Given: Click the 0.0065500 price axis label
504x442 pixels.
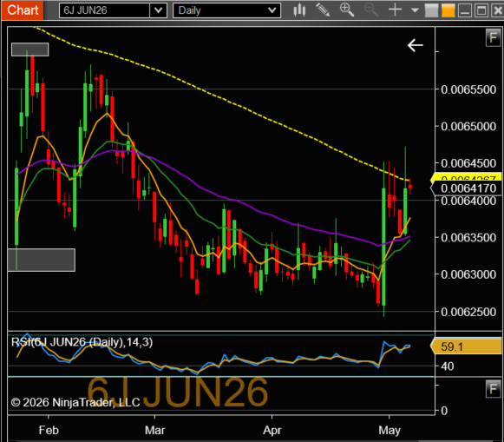Looking at the screenshot, I should [x=468, y=89].
